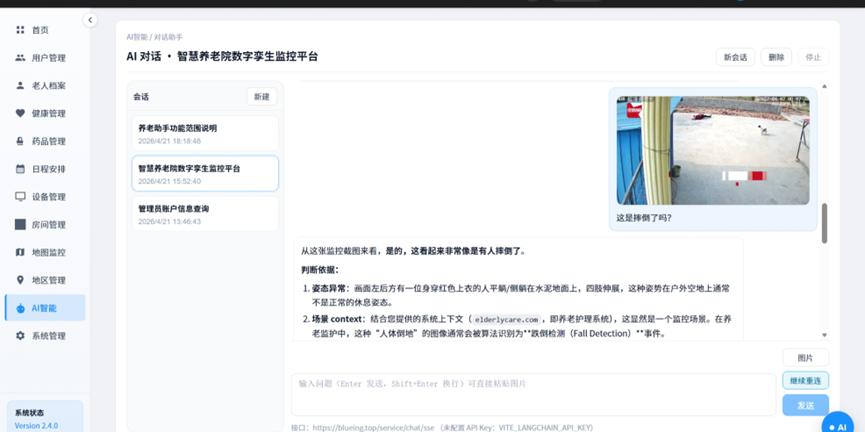
Task: Open 首页 menu item
Action: click(x=45, y=30)
